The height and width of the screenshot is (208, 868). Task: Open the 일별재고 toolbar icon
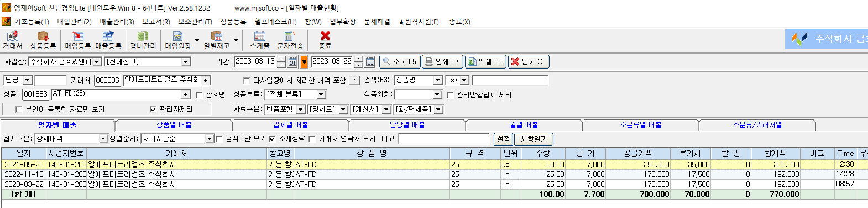click(217, 40)
